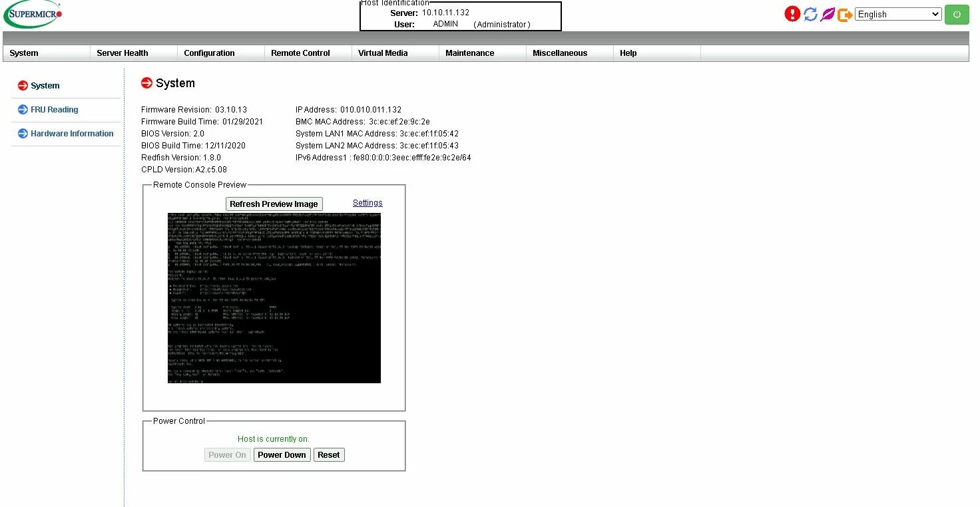Screen dimensions: 980x507
Task: Open the Help menu
Action: point(657,53)
